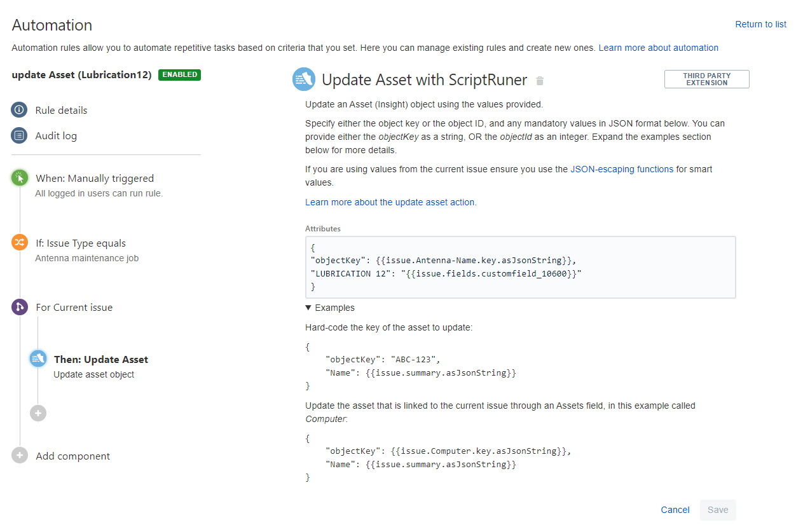
Task: Open the JSON-escaping functions link
Action: point(622,169)
